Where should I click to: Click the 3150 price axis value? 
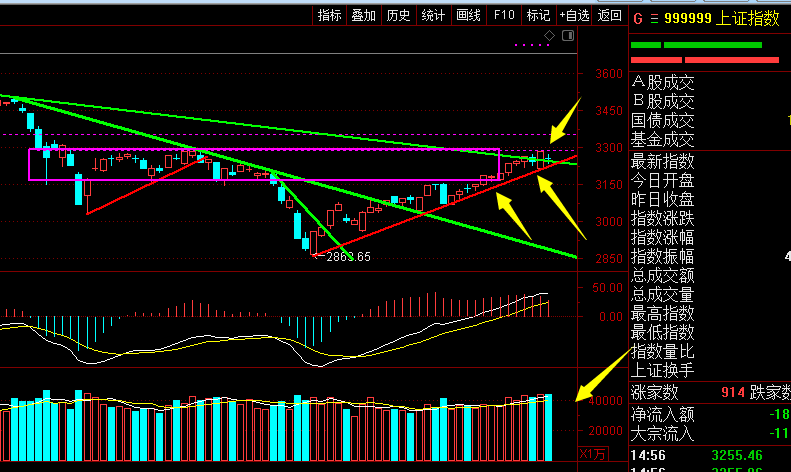[x=608, y=185]
